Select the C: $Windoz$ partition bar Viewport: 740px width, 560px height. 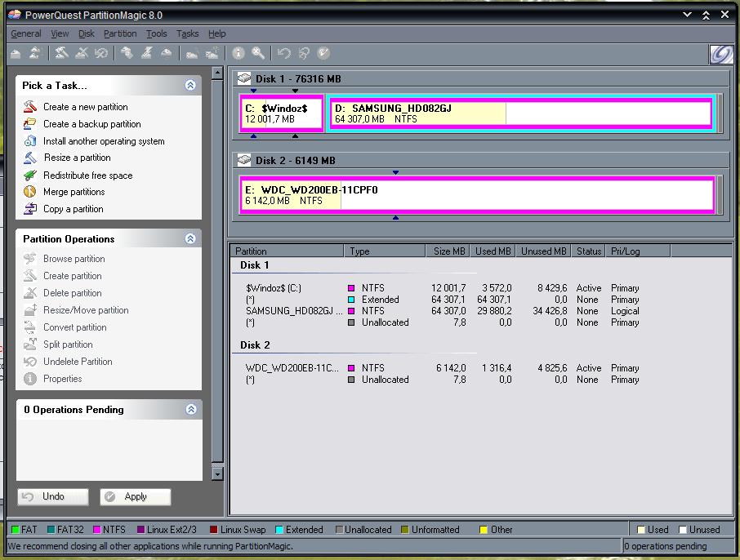click(x=282, y=113)
